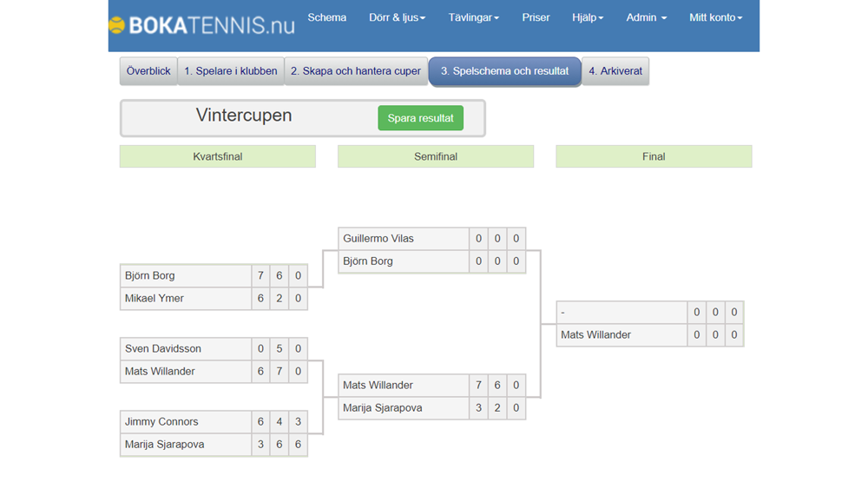This screenshot has height=489, width=868.
Task: Open the Hjälp dropdown menu
Action: click(588, 17)
